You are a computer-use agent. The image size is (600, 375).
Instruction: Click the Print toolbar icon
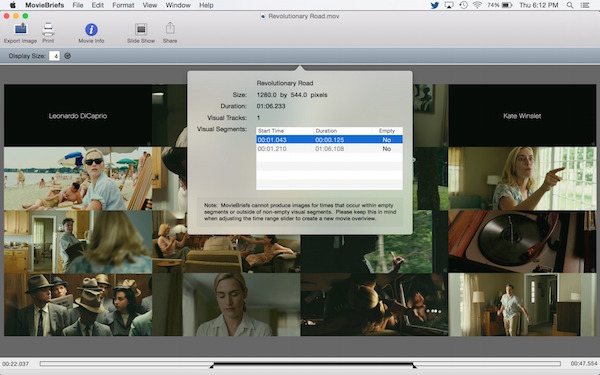48,29
